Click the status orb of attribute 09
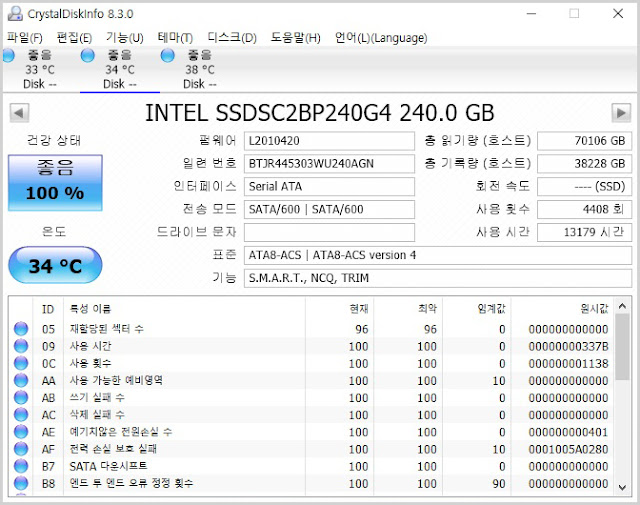This screenshot has height=505, width=640. tap(21, 346)
